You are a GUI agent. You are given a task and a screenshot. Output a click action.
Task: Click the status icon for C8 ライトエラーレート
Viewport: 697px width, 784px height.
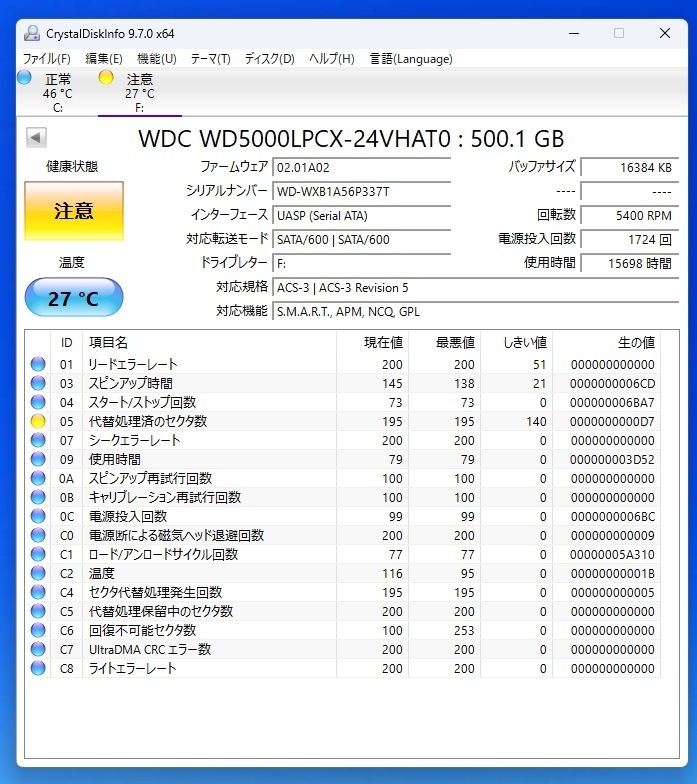coord(38,668)
